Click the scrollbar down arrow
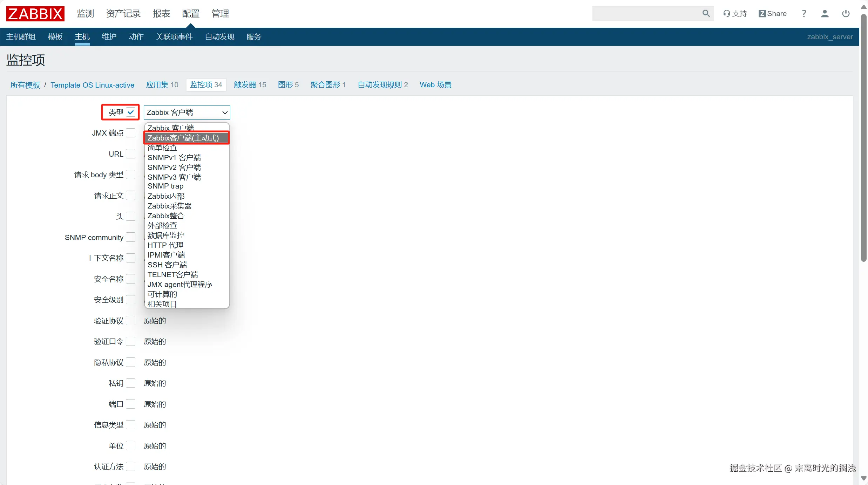The image size is (868, 485). pyautogui.click(x=863, y=479)
